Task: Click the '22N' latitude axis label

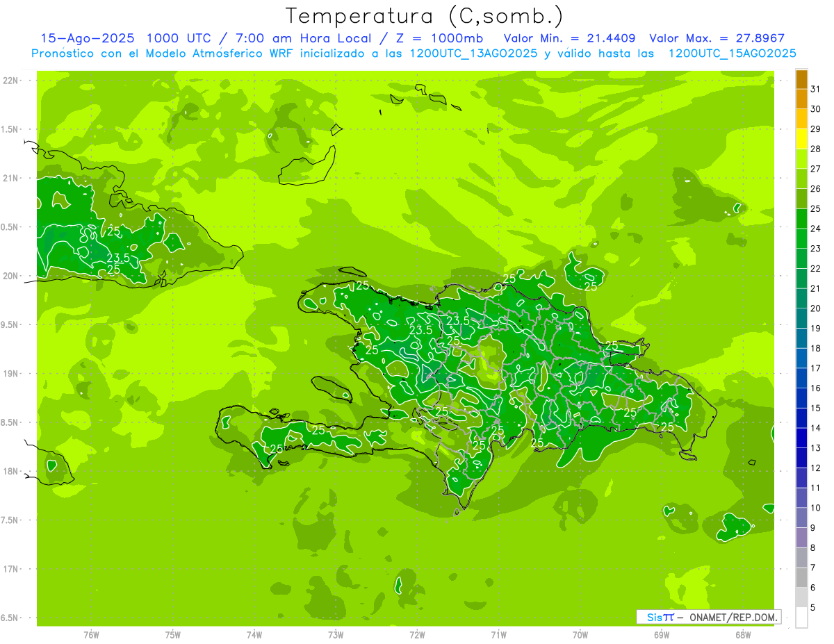Action: click(x=11, y=81)
